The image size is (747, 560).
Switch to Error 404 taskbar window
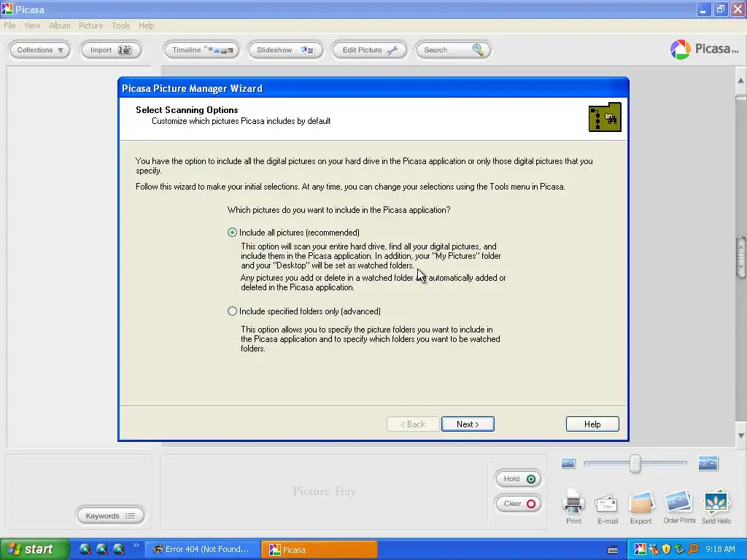point(202,549)
